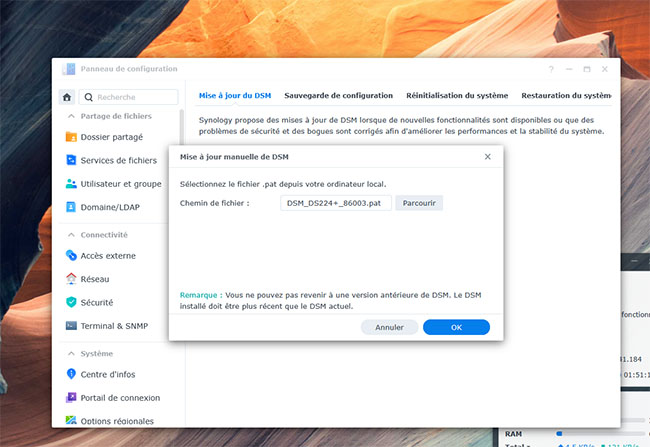Open the Sécurité shield icon
Screen dimensions: 650x447
tap(71, 302)
